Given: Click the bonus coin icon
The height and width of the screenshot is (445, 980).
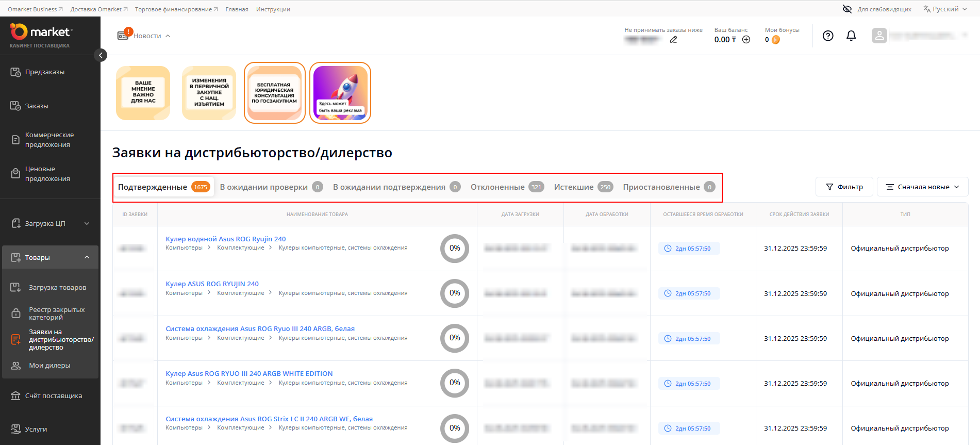Looking at the screenshot, I should point(776,40).
